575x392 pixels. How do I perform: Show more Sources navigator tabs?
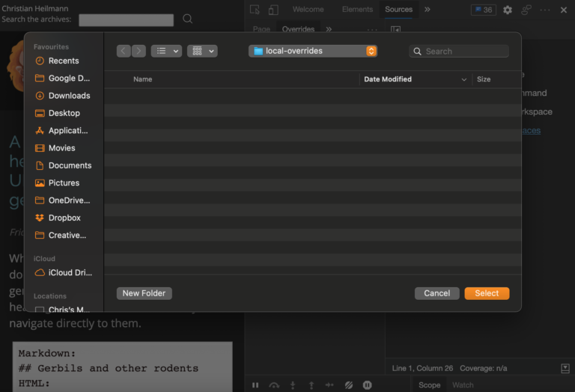(329, 29)
